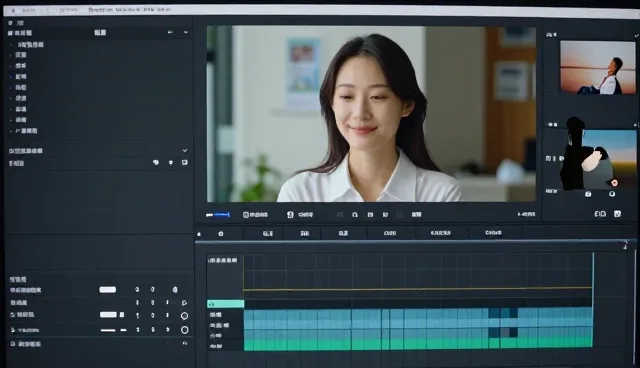Image resolution: width=640 pixels, height=368 pixels.
Task: Open the dropdown arrow at top of left panel
Action: coord(186,32)
